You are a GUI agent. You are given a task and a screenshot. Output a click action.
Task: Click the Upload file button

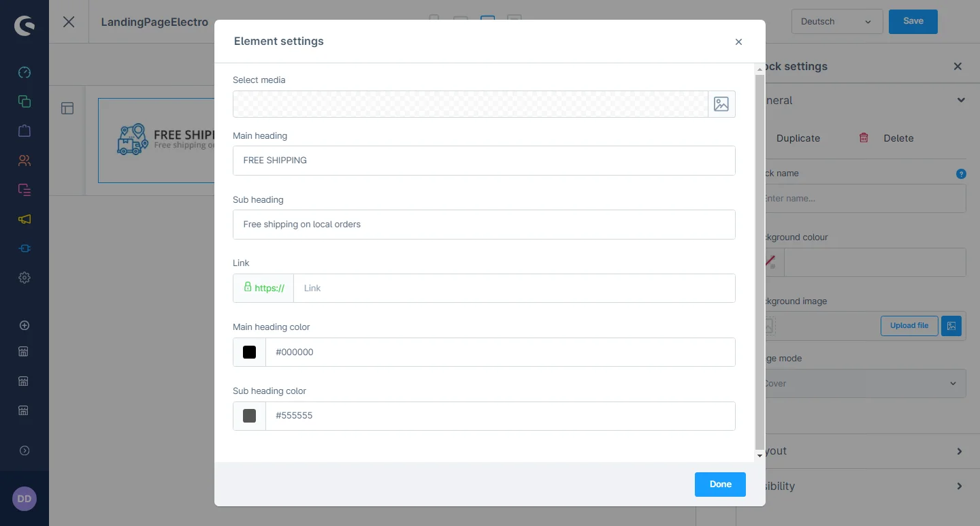pyautogui.click(x=909, y=326)
